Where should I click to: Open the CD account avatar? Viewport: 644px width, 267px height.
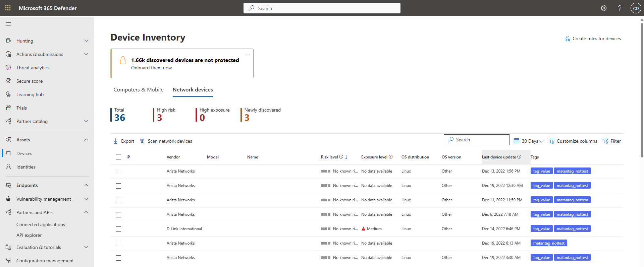point(636,8)
